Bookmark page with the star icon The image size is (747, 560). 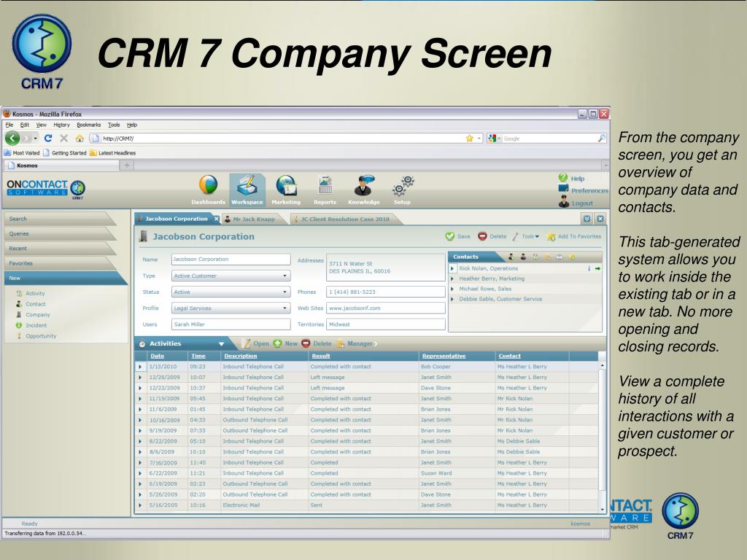(x=469, y=138)
